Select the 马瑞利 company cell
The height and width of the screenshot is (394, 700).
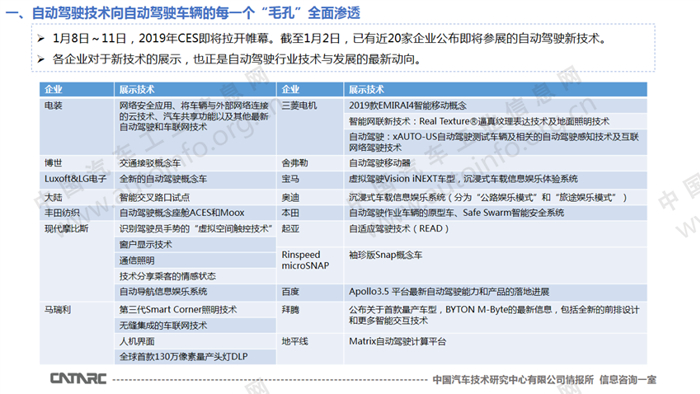[x=77, y=333]
